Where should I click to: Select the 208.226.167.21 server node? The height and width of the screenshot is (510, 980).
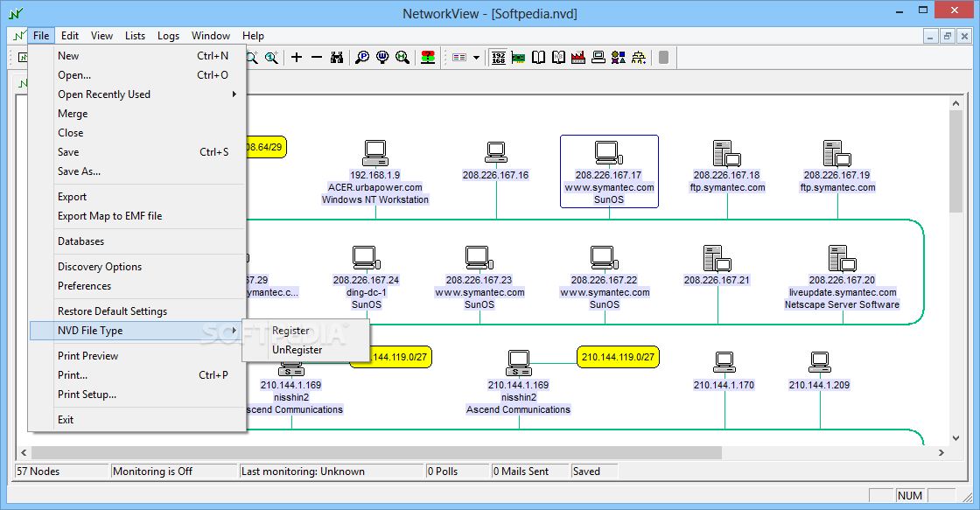[717, 266]
